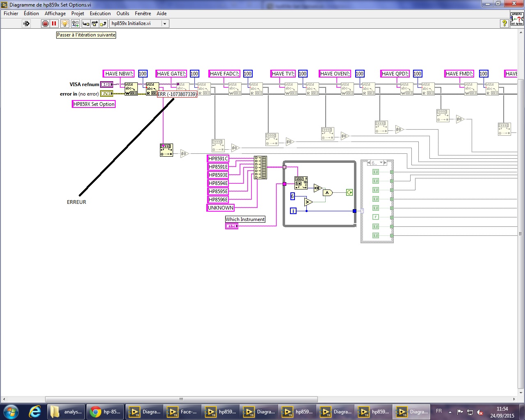Click the HAVE QPD?; string constant

tap(395, 74)
